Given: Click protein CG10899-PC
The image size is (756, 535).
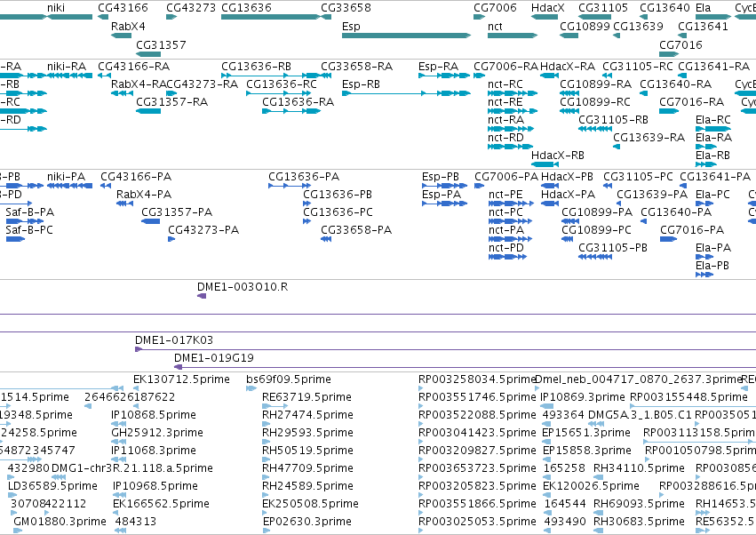Looking at the screenshot, I should point(568,239).
